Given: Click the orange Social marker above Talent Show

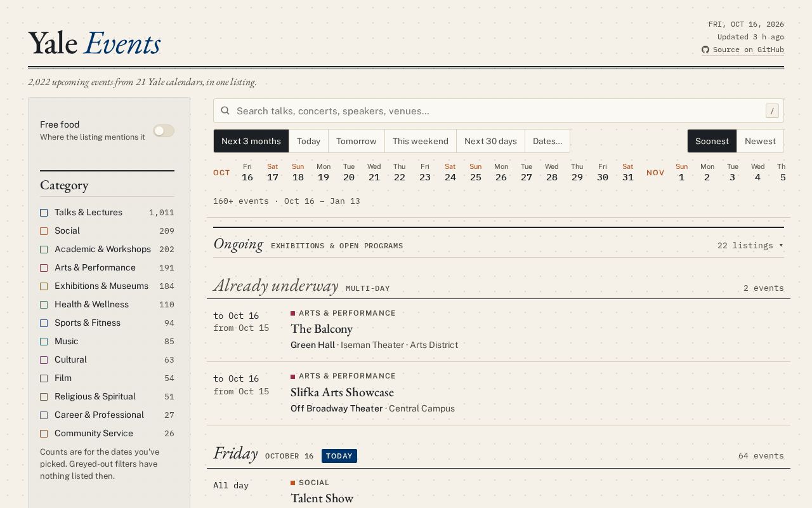Looking at the screenshot, I should coord(293,483).
